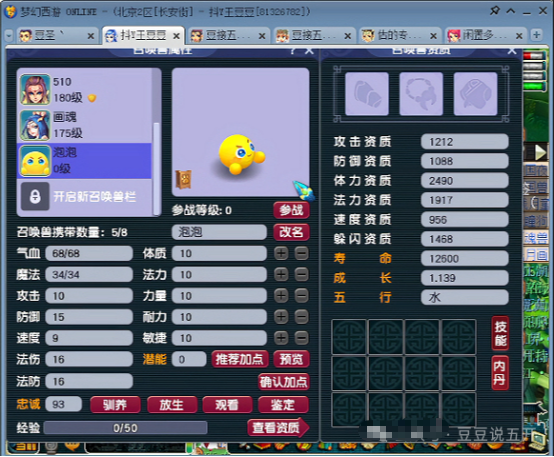554x457 pixels.
Task: Pin the window with pin icon
Action: coord(495,11)
